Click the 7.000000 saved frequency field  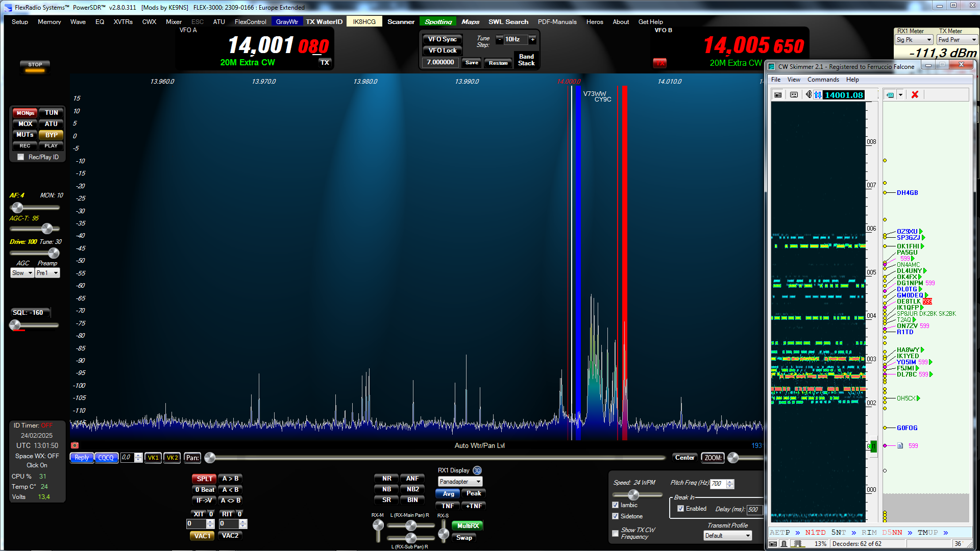440,63
